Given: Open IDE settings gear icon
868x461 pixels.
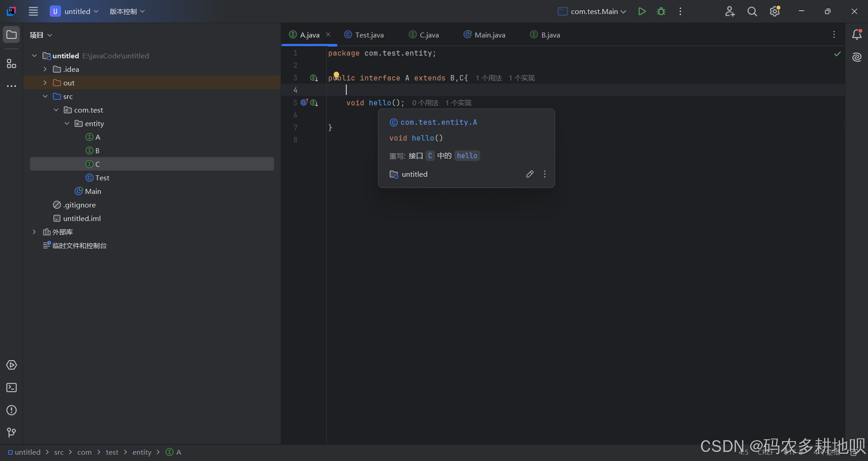Looking at the screenshot, I should [x=775, y=11].
